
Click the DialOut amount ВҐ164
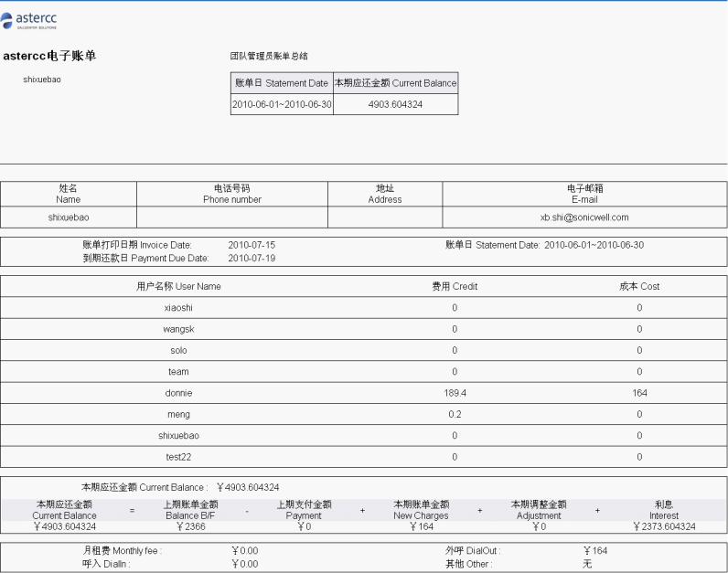click(595, 551)
